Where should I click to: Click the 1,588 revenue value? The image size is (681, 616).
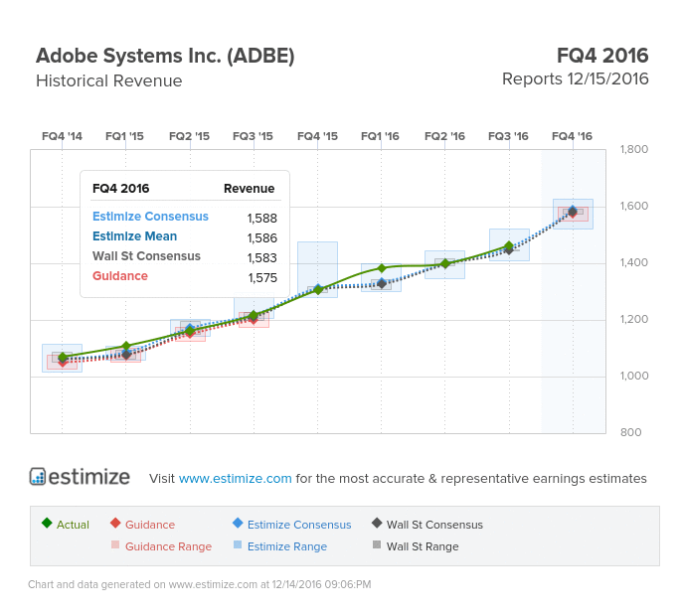pos(261,219)
